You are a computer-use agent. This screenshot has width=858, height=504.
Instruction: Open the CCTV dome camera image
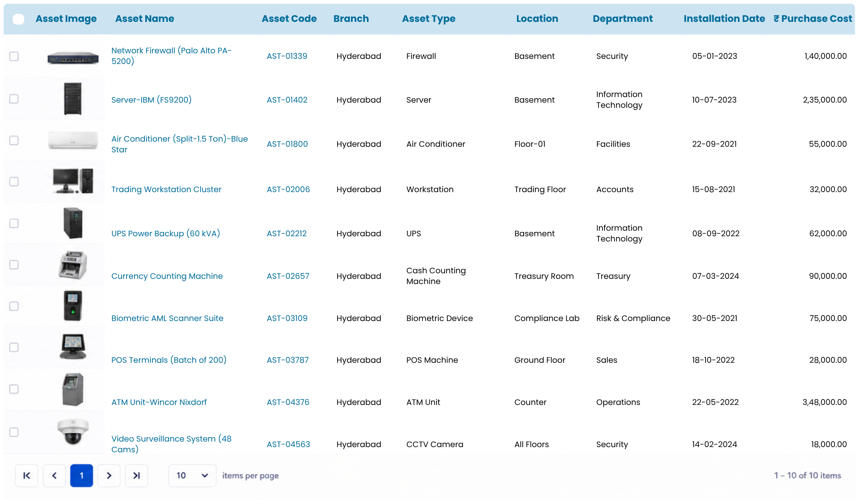(x=73, y=431)
